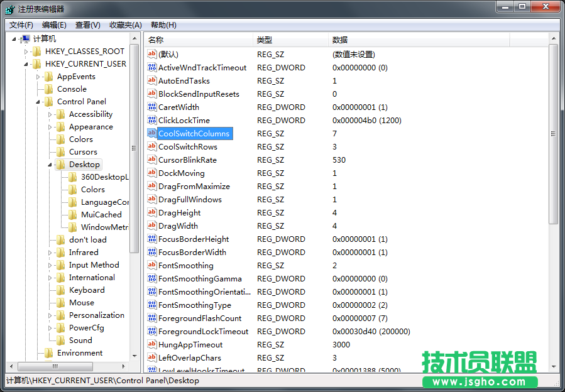Click the Sound folder icon

coord(62,340)
